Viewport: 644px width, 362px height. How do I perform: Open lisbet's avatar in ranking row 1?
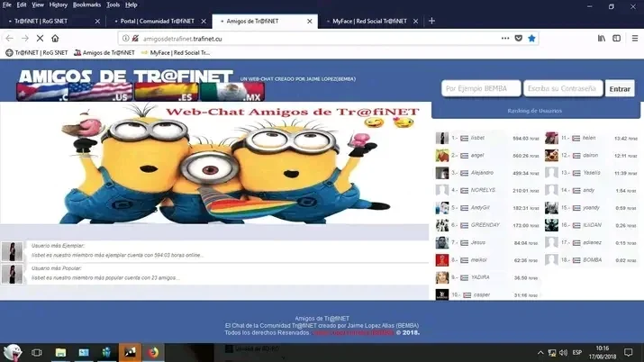(442, 138)
